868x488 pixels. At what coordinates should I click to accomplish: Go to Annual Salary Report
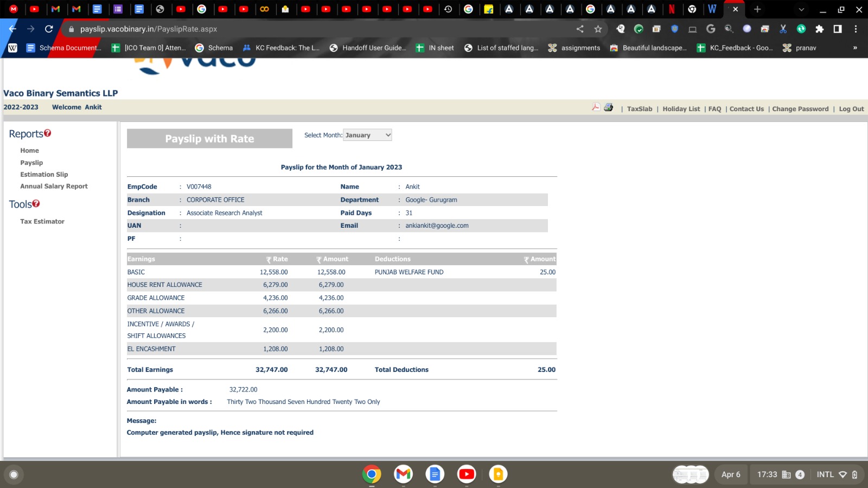coord(54,186)
